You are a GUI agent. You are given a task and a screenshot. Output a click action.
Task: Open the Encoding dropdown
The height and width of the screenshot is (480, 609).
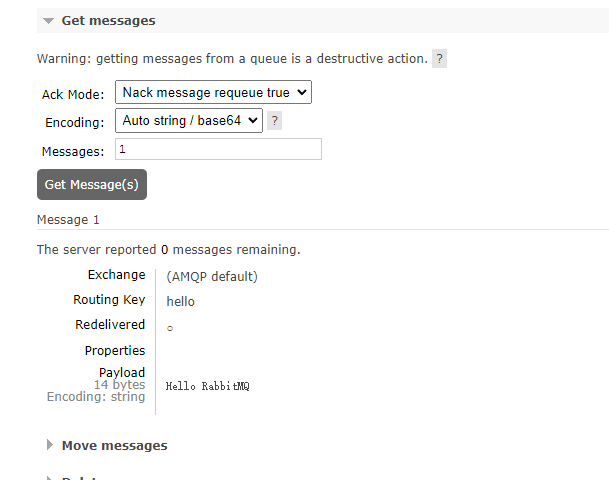tap(189, 121)
